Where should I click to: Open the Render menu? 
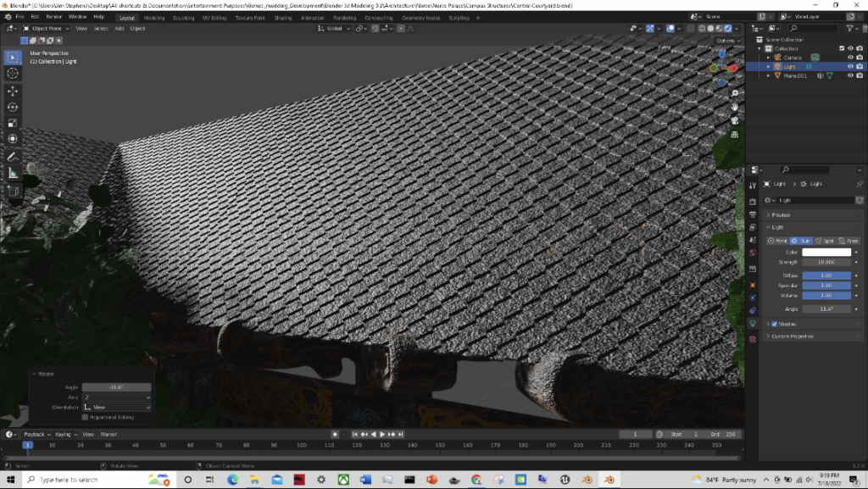(53, 17)
